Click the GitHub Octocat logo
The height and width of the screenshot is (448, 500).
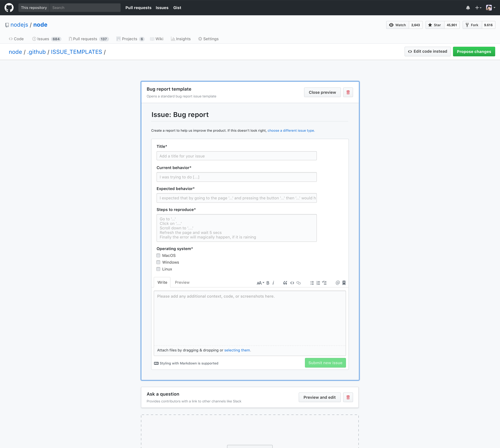[x=9, y=8]
